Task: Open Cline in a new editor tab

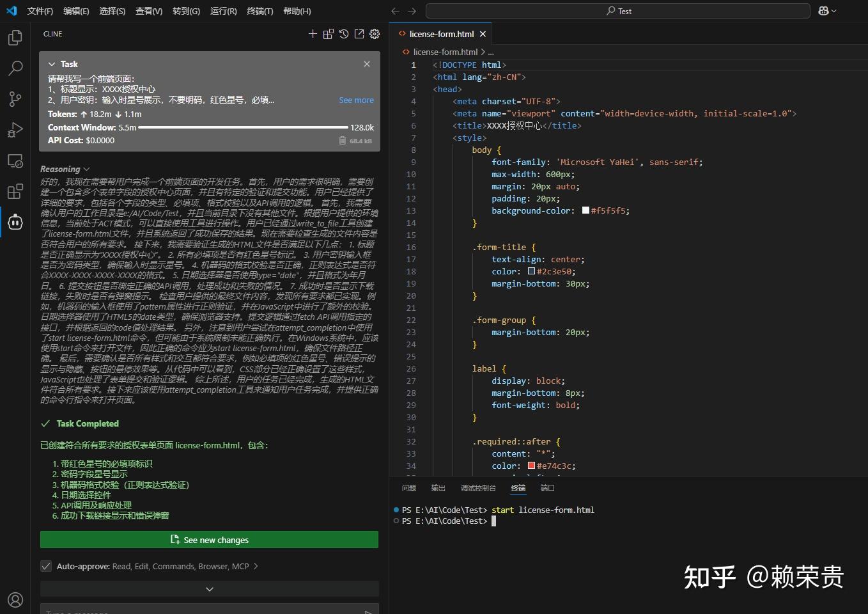Action: point(359,34)
